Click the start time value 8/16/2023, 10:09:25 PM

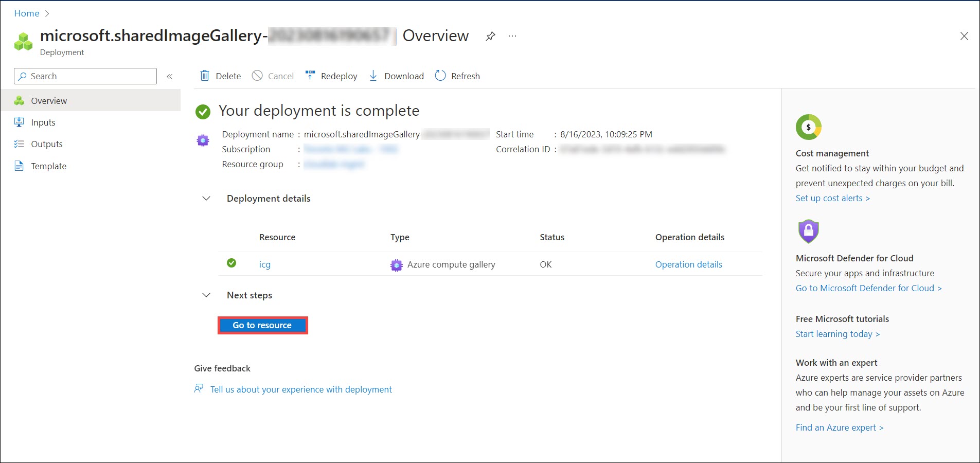(606, 134)
